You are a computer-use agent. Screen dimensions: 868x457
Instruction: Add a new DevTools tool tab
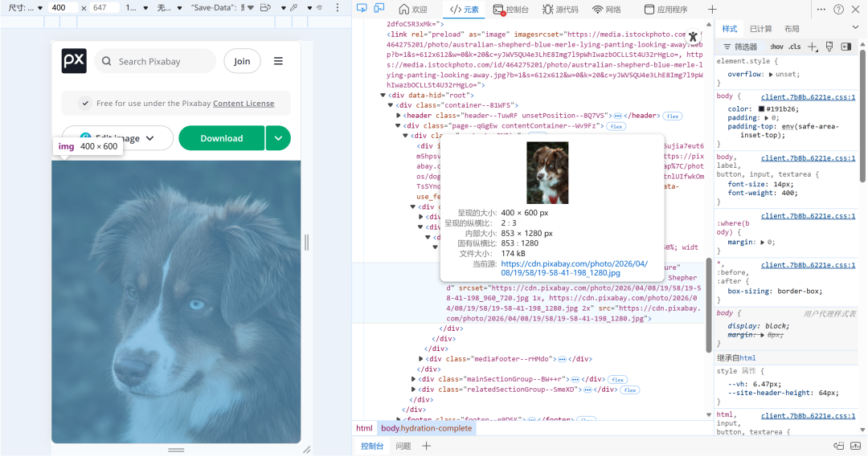pyautogui.click(x=712, y=9)
